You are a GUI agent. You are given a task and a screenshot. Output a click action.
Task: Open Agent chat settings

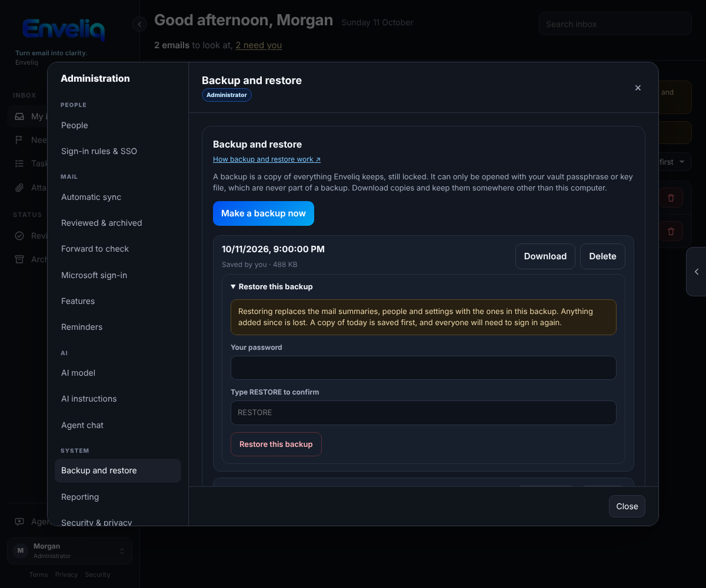pyautogui.click(x=118, y=425)
